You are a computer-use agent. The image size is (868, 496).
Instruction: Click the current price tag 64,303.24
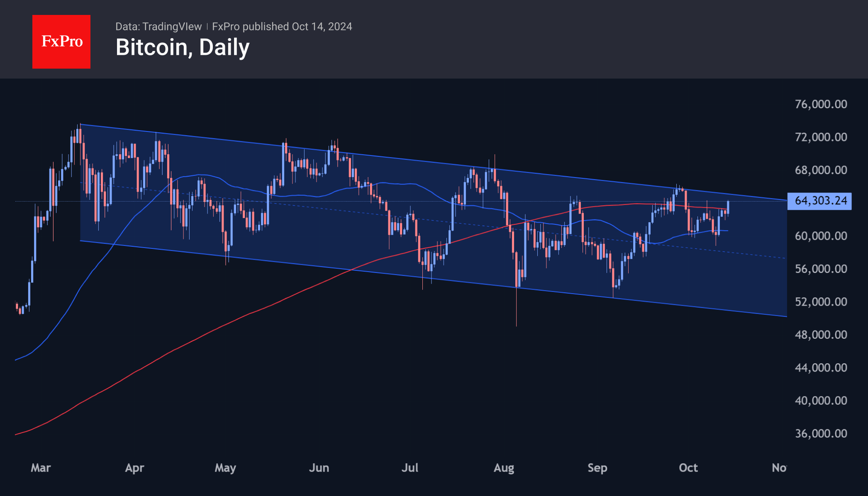[x=819, y=201]
